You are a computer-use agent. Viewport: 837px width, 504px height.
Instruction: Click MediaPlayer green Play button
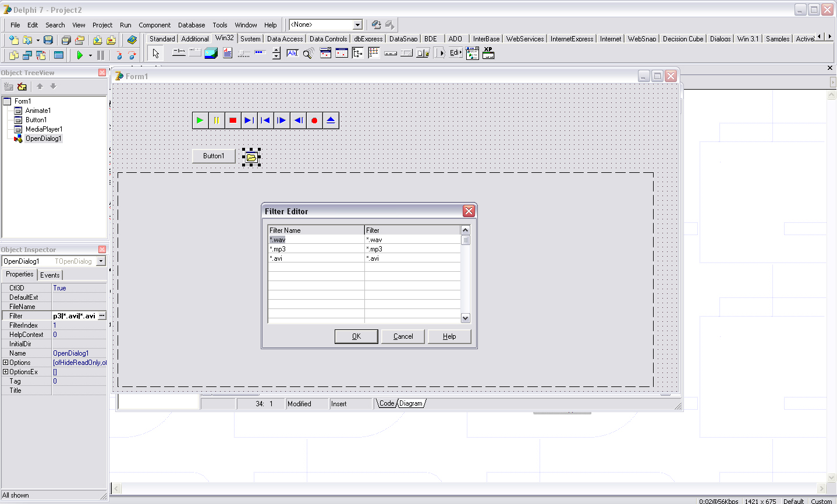[x=200, y=120]
